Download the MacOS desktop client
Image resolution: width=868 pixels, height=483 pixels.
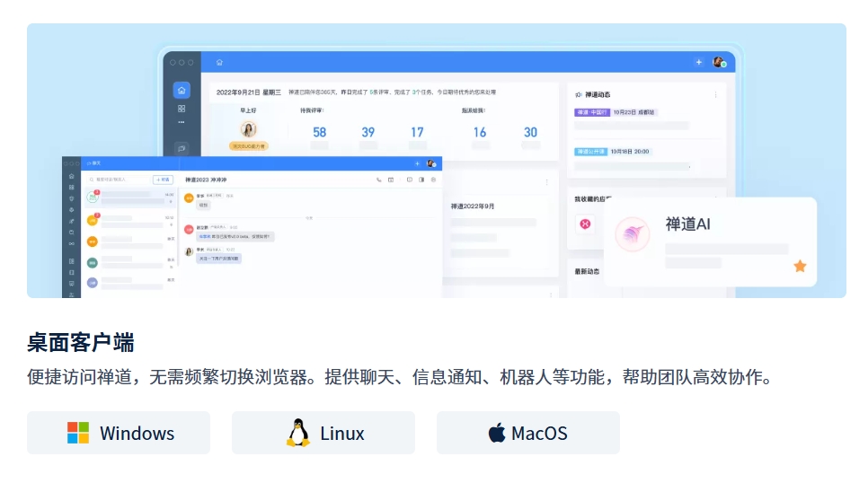pyautogui.click(x=528, y=433)
